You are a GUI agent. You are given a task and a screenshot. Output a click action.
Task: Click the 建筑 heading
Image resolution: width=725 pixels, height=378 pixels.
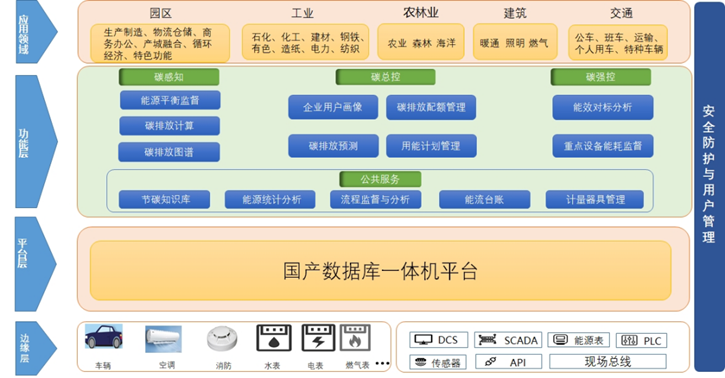pyautogui.click(x=515, y=13)
